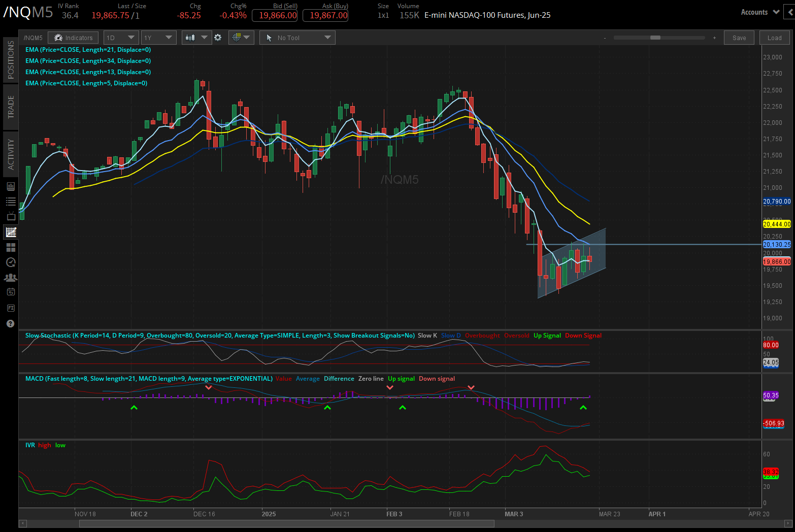Expand the 1Y chart range dropdown

[x=158, y=37]
